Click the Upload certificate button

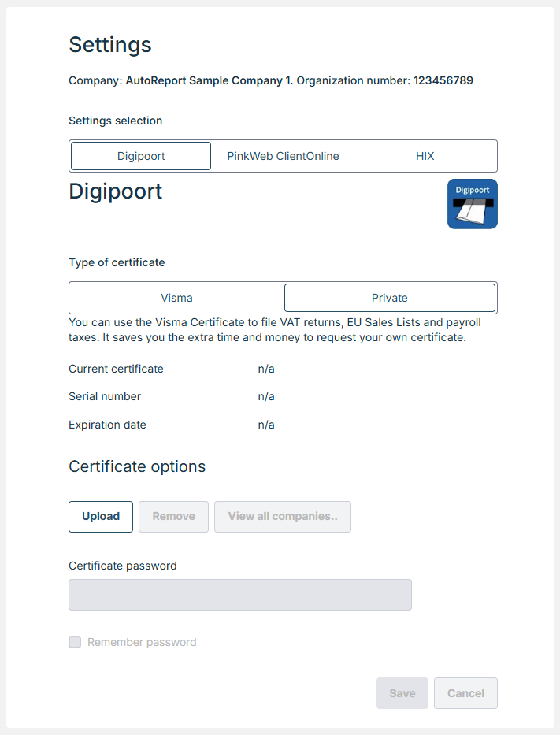coord(101,517)
